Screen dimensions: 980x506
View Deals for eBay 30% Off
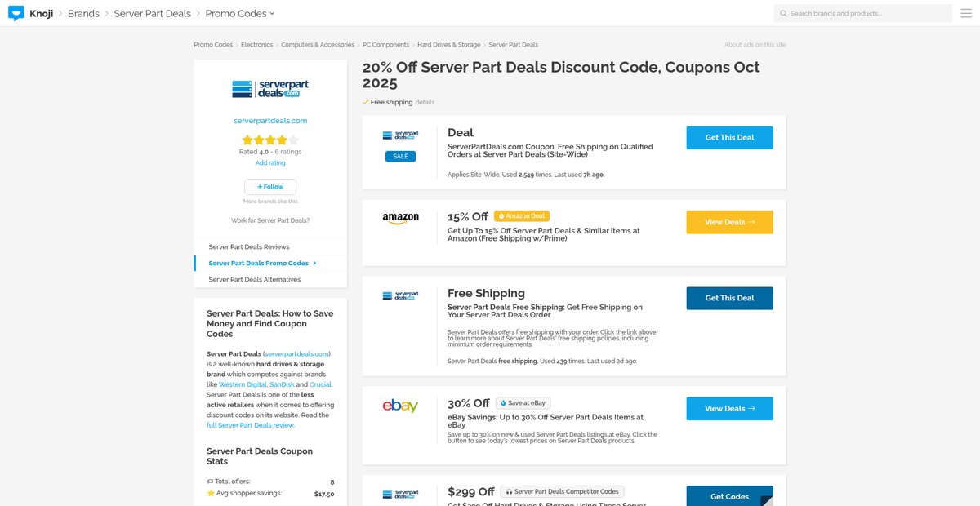729,409
